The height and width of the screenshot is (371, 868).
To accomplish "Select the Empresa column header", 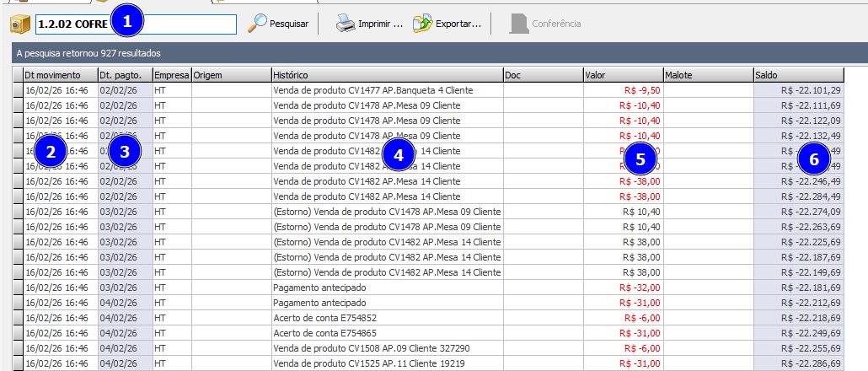I will [x=171, y=75].
